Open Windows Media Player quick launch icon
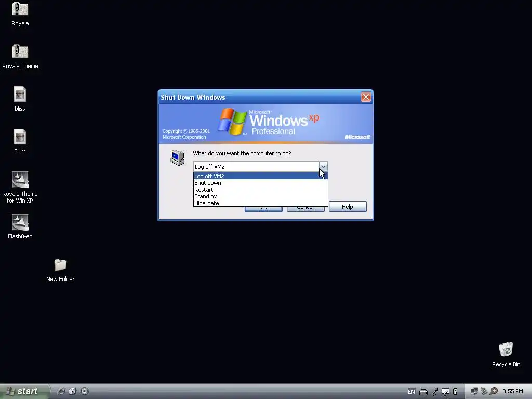532x399 pixels. [85, 391]
